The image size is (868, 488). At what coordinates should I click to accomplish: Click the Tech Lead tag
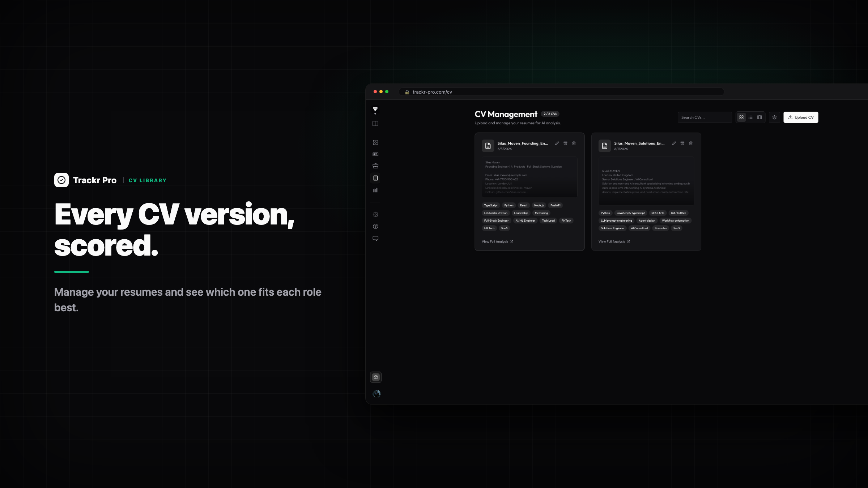click(x=548, y=221)
